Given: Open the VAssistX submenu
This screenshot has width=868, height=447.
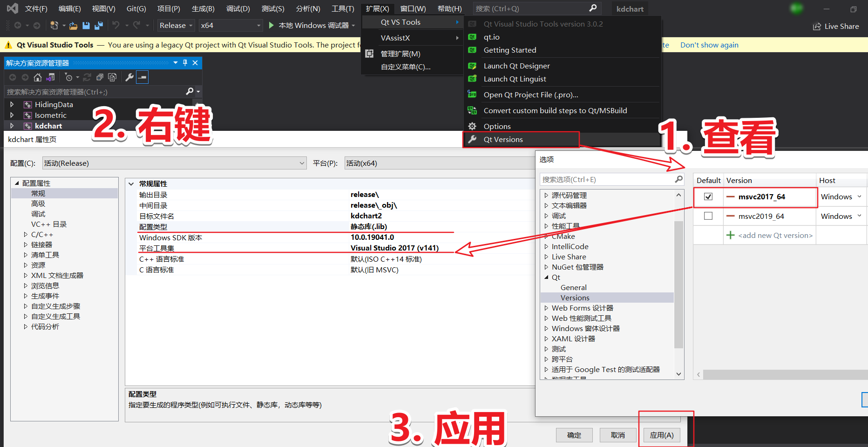Looking at the screenshot, I should tap(412, 38).
